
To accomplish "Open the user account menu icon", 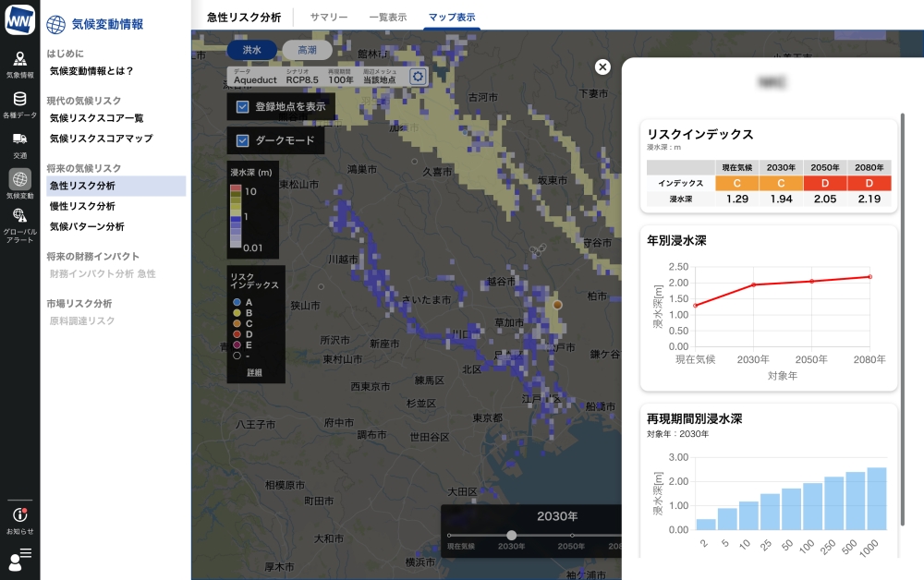I will tap(19, 557).
